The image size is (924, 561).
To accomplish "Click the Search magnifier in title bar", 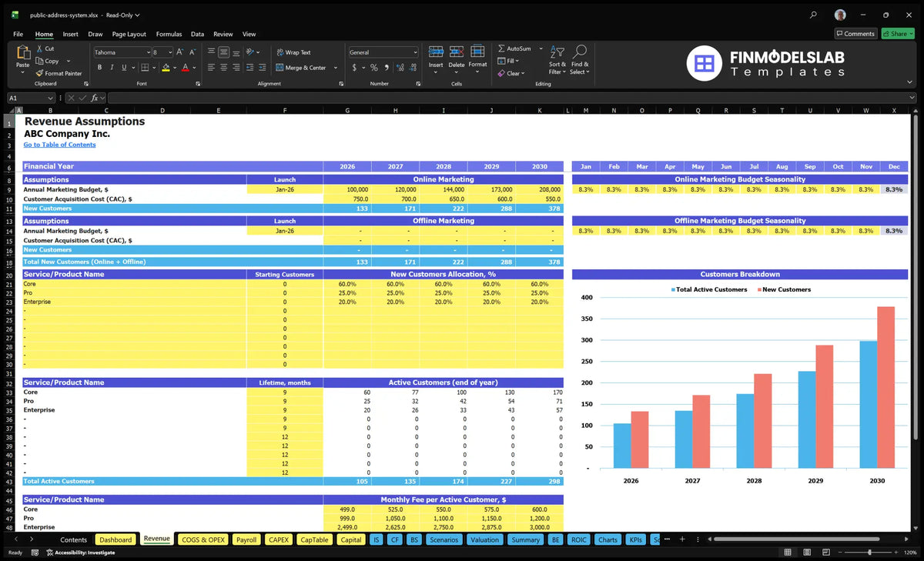I will [x=814, y=15].
